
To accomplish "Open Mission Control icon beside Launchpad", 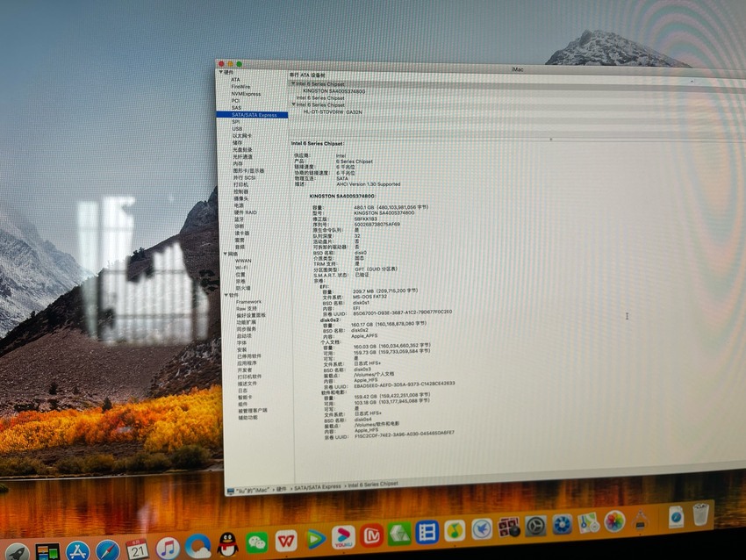I will click(x=47, y=552).
